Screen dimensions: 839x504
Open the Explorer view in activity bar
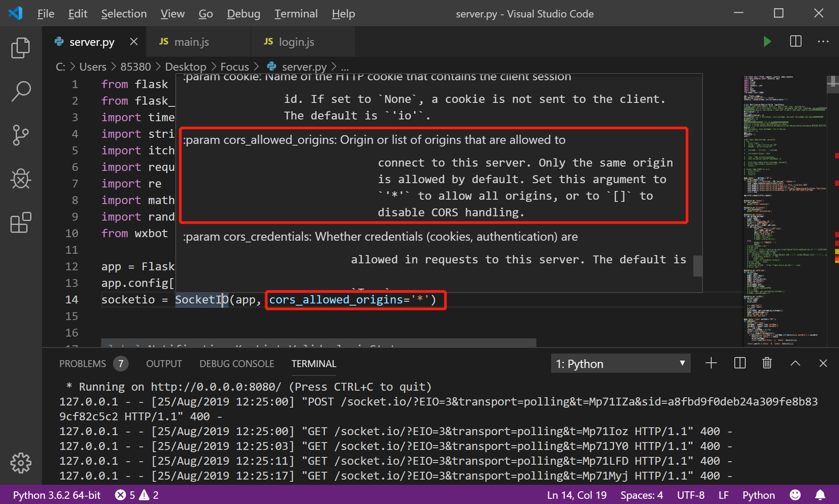click(x=20, y=48)
